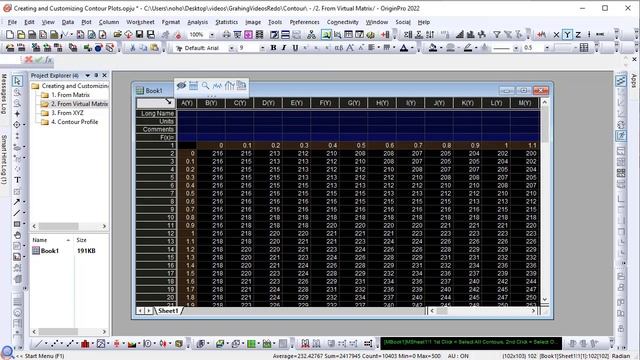Set column as Y designation
Screen dimensions: 640x360
click(x=567, y=35)
